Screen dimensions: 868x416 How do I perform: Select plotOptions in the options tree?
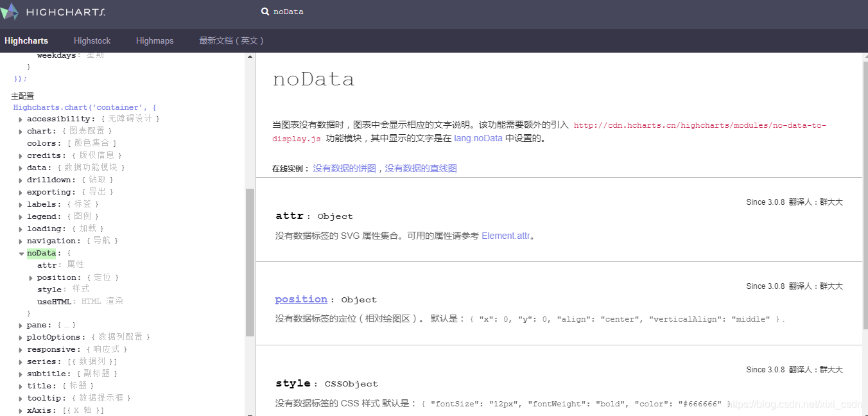[x=55, y=337]
